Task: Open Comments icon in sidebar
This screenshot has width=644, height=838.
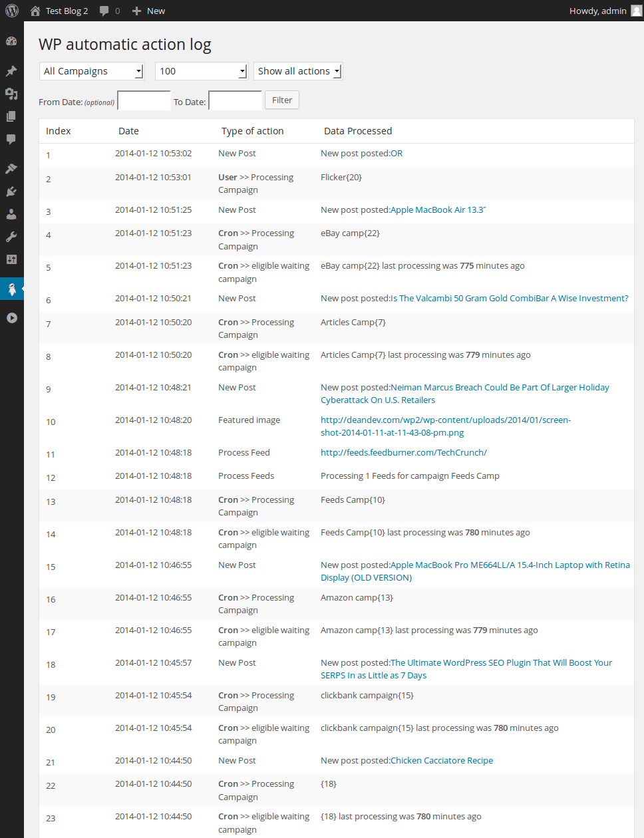Action: tap(11, 139)
